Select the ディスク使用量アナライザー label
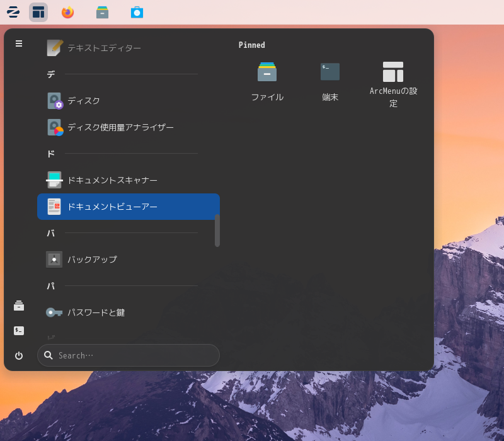The height and width of the screenshot is (441, 504). 120,127
